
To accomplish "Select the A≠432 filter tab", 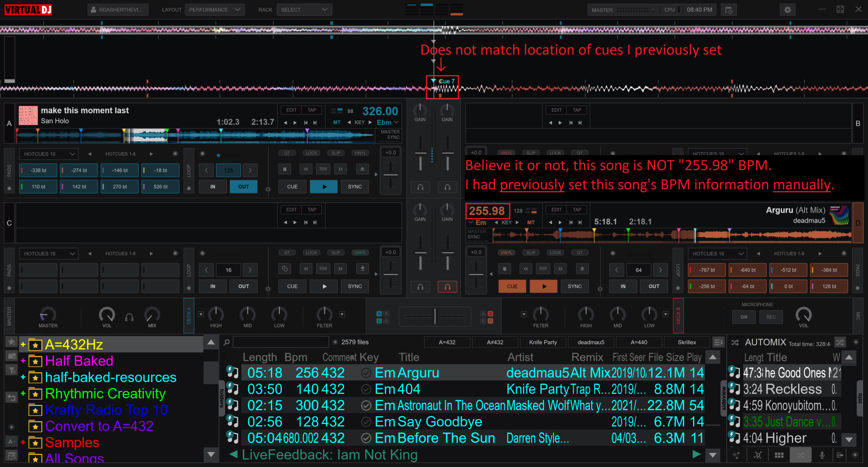I will 495,343.
